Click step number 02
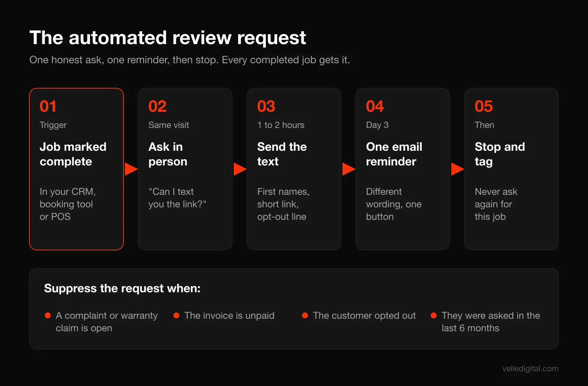 click(x=157, y=107)
